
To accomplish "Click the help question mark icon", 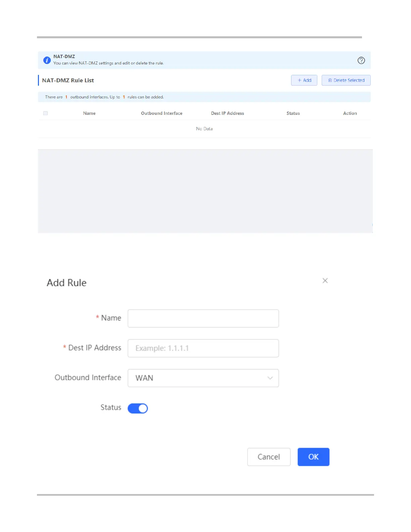I will (361, 60).
